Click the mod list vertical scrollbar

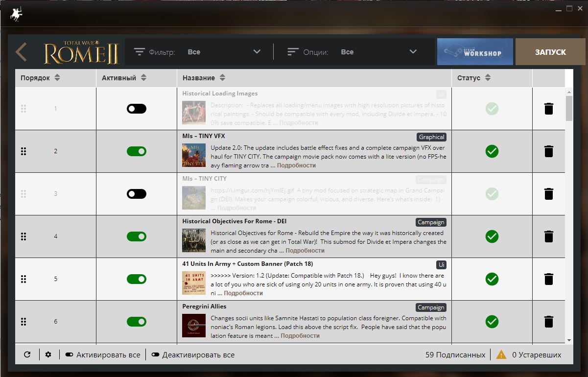[x=569, y=108]
